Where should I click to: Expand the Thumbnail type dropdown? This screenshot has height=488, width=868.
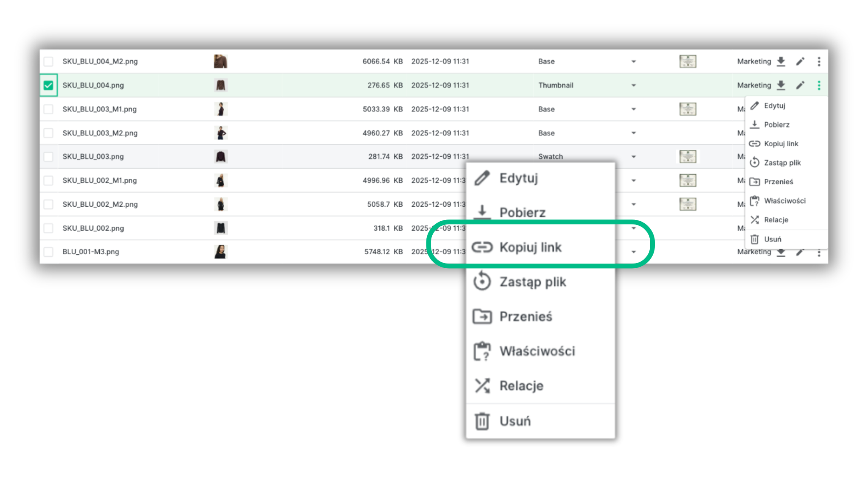click(633, 85)
